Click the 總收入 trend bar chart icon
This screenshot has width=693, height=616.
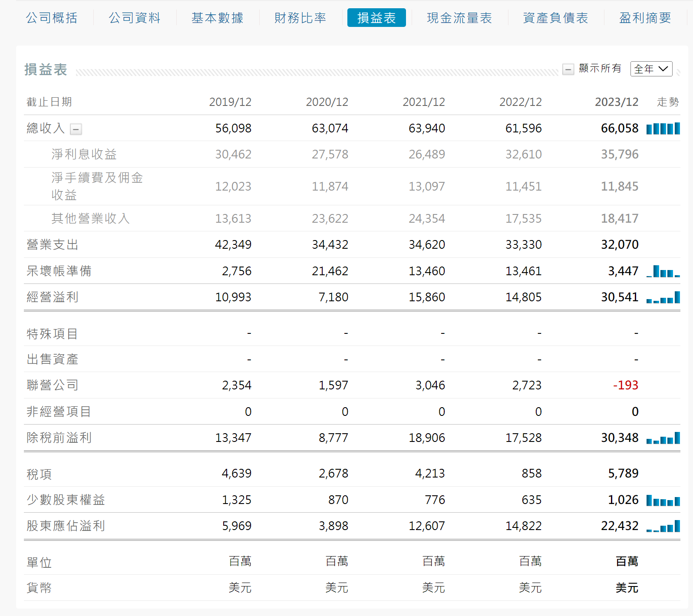pos(663,128)
